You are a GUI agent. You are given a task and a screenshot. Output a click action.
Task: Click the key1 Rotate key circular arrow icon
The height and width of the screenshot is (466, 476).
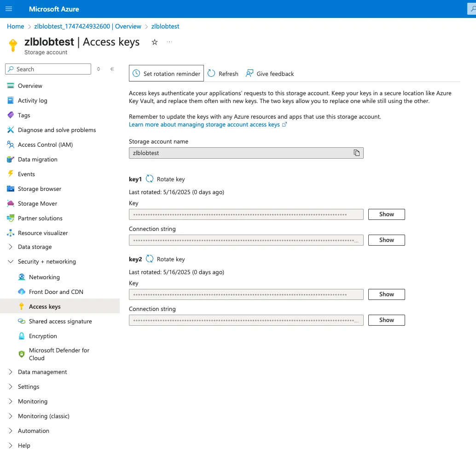point(150,178)
